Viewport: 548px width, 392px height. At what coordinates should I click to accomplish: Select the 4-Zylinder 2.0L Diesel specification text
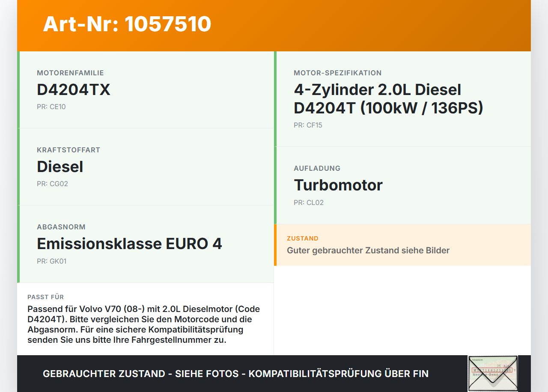point(388,99)
